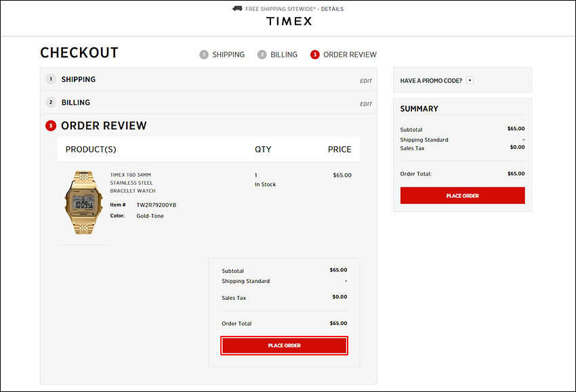The image size is (576, 392).
Task: Click the red 3 badge beside ORDER REVIEW heading
Action: [51, 125]
